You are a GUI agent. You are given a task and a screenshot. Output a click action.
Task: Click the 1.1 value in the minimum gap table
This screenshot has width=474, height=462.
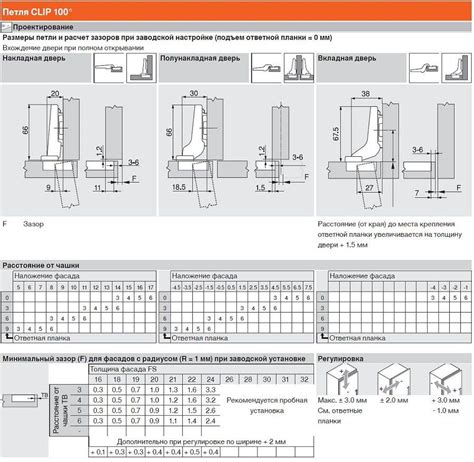point(173,421)
